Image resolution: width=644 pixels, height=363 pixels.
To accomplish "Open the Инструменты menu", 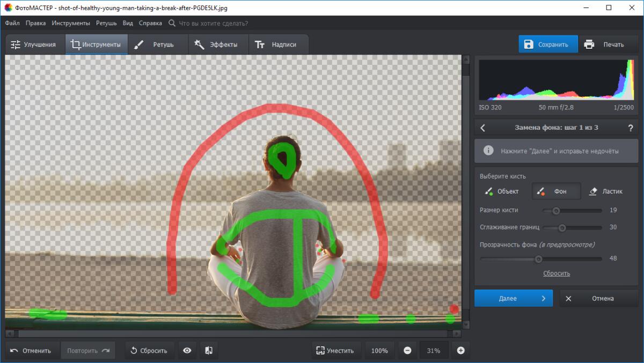I will tap(71, 23).
